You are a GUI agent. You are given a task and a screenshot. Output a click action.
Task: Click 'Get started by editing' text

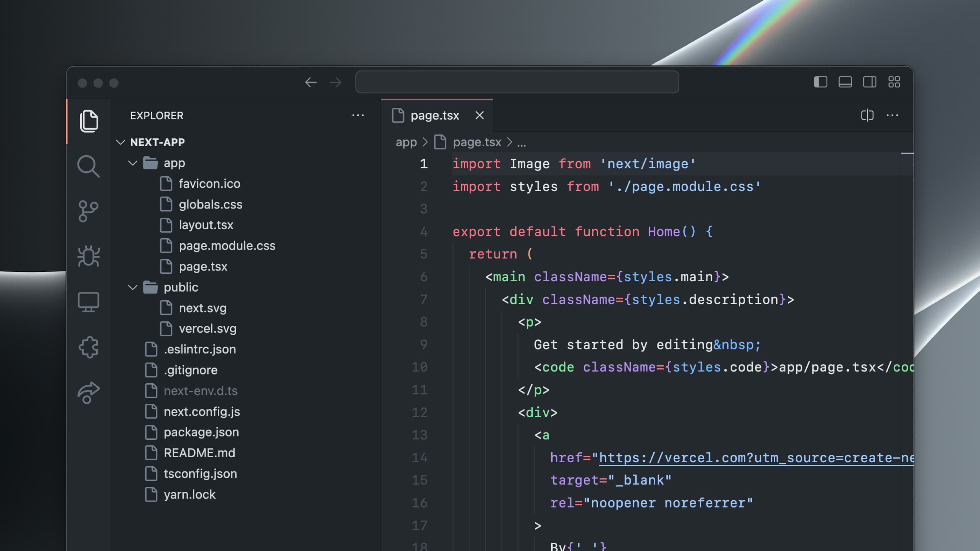click(623, 345)
